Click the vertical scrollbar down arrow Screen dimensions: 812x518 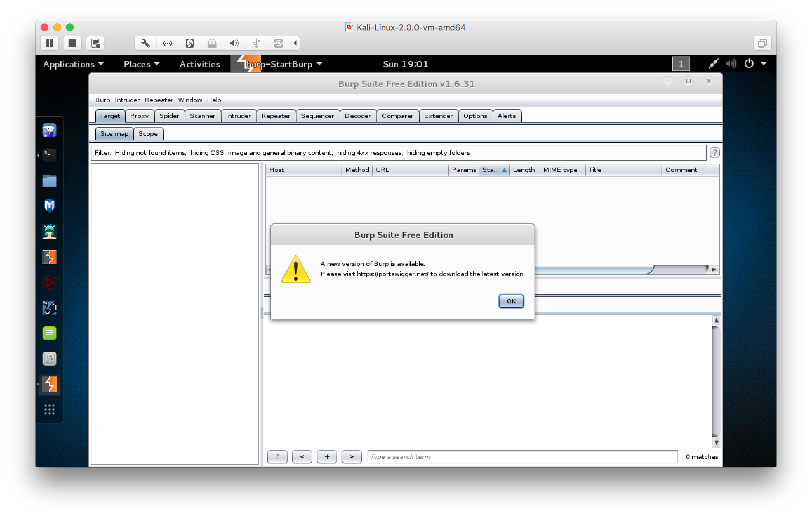[716, 442]
